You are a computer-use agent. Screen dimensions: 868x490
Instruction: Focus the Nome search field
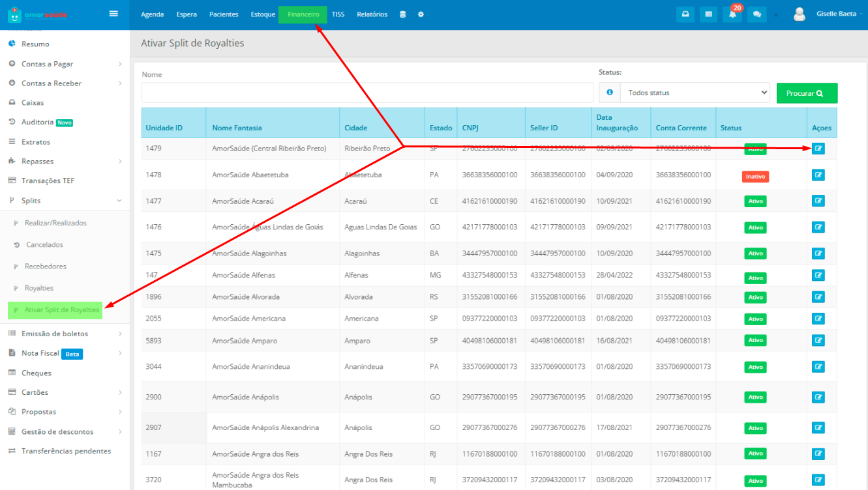pyautogui.click(x=367, y=93)
